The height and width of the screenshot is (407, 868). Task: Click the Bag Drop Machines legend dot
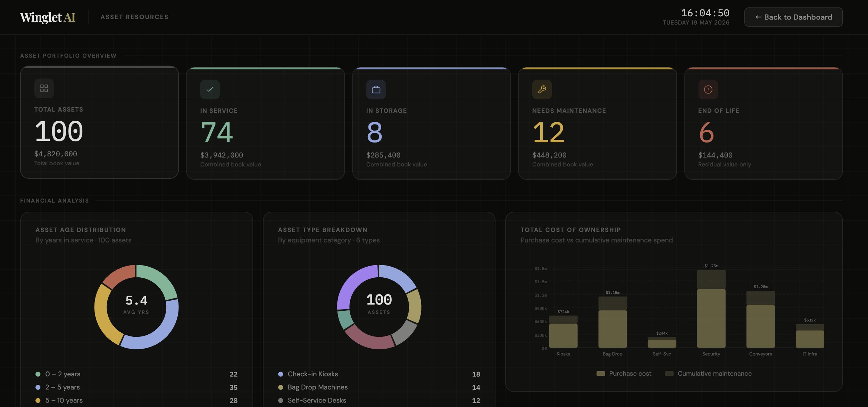[281, 387]
